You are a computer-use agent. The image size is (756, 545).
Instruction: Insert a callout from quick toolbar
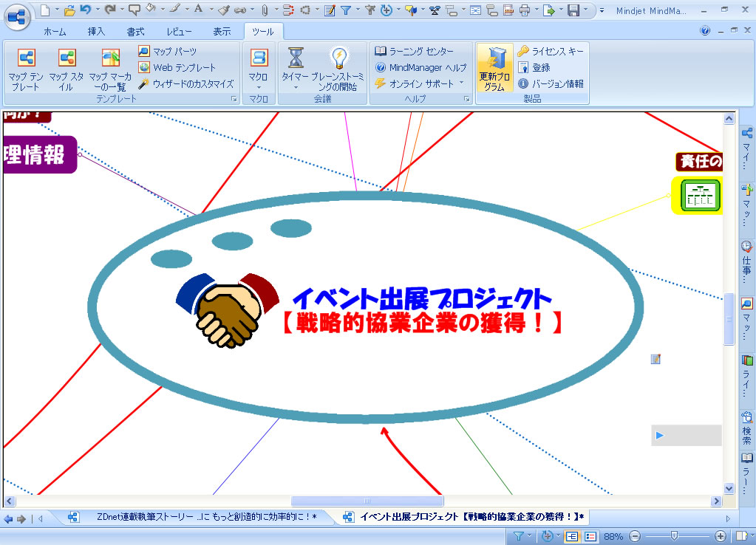[134, 10]
